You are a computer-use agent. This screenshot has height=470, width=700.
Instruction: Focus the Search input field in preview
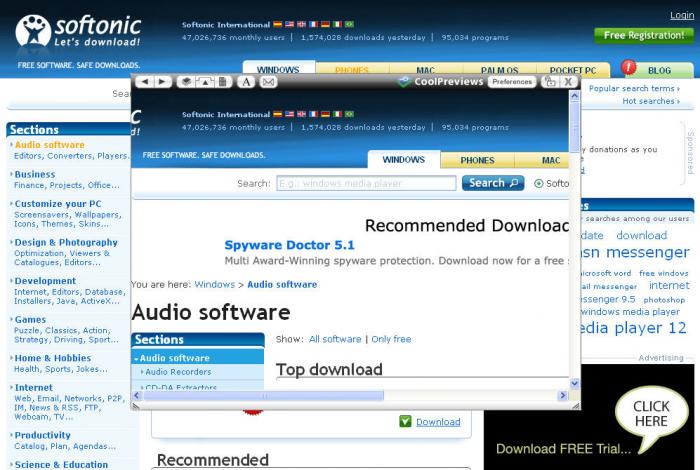[x=366, y=183]
